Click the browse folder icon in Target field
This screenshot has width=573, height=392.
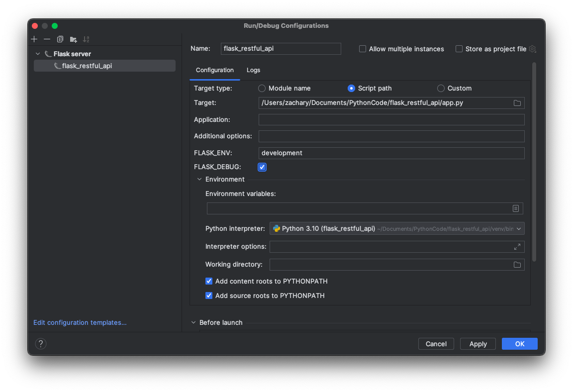pyautogui.click(x=517, y=103)
